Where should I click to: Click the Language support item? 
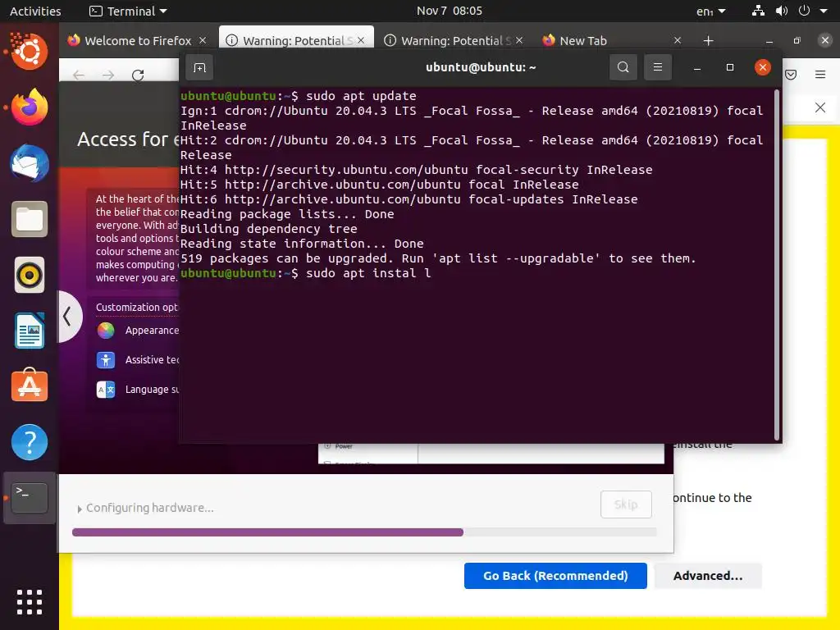coord(138,390)
